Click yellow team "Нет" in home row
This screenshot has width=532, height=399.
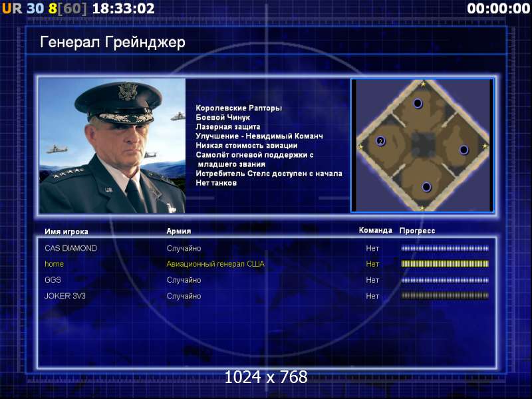click(372, 263)
